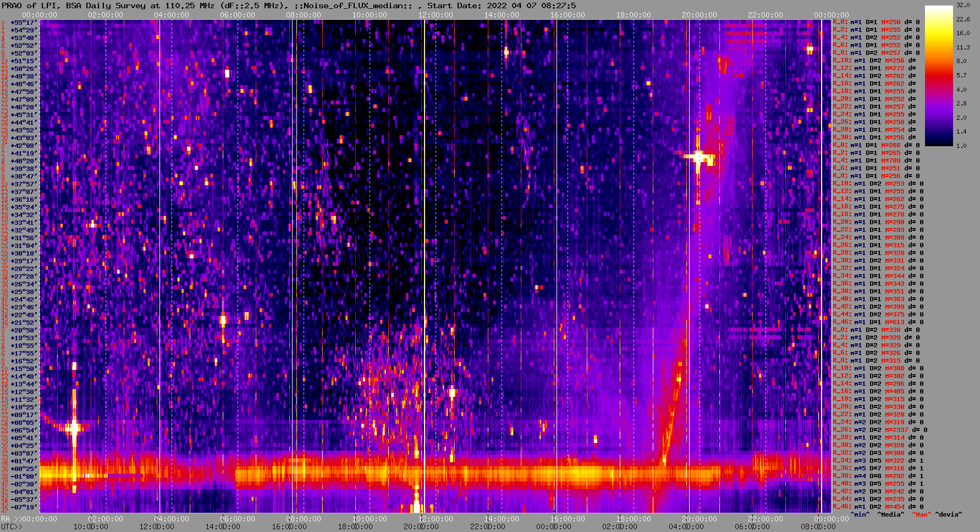Click the declination label +33°41'
This screenshot has height=532, width=980.
(x=23, y=222)
